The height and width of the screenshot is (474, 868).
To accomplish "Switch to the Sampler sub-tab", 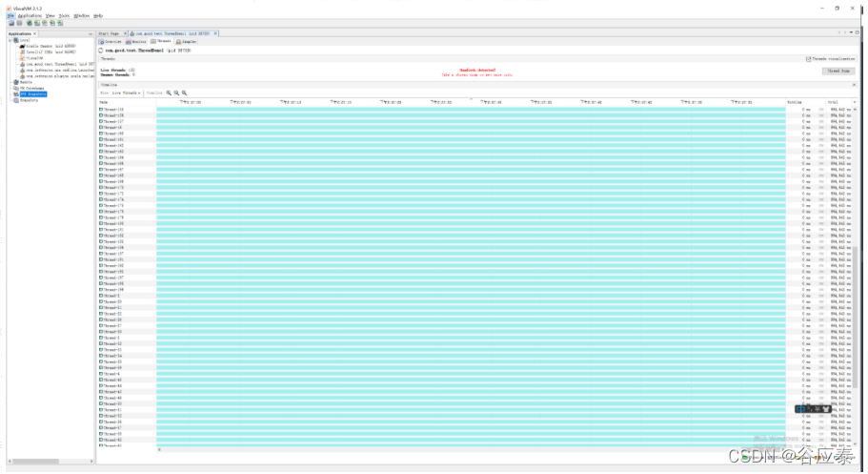I will (x=186, y=42).
